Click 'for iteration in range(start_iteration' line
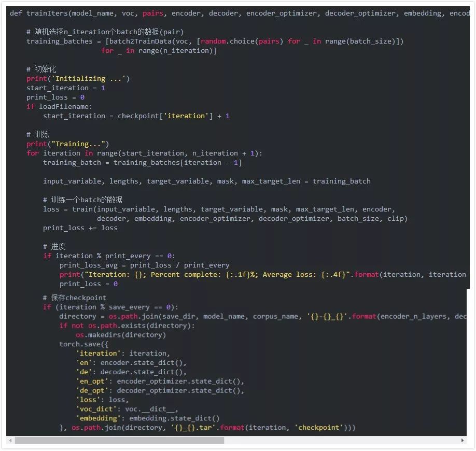This screenshot has height=451, width=476. pyautogui.click(x=144, y=153)
